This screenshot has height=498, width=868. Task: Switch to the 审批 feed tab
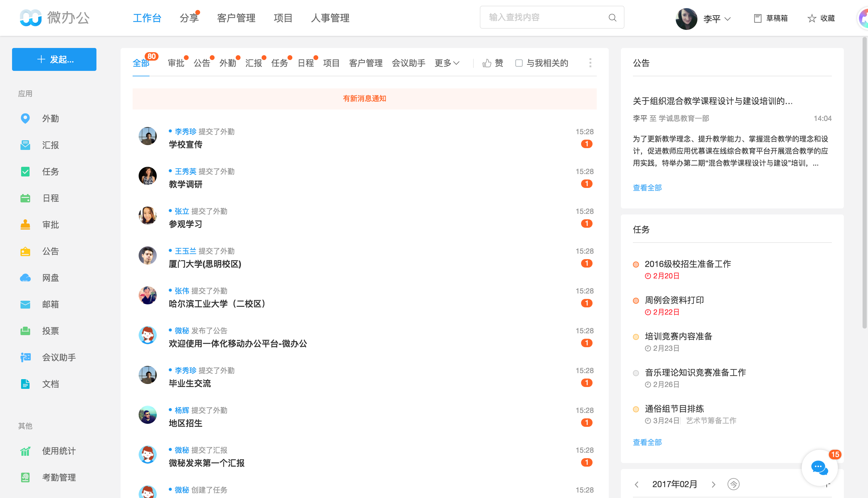(176, 63)
